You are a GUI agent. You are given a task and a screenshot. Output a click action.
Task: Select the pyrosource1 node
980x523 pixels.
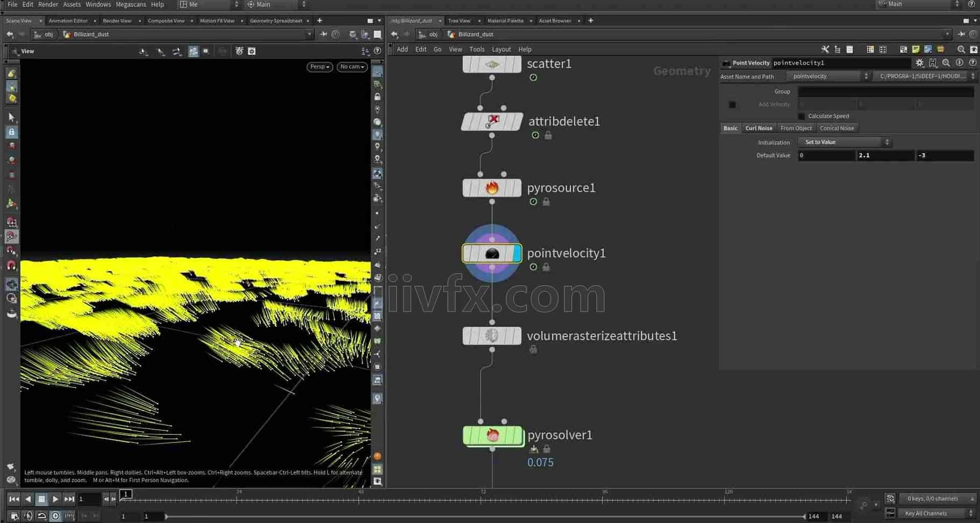click(x=492, y=188)
